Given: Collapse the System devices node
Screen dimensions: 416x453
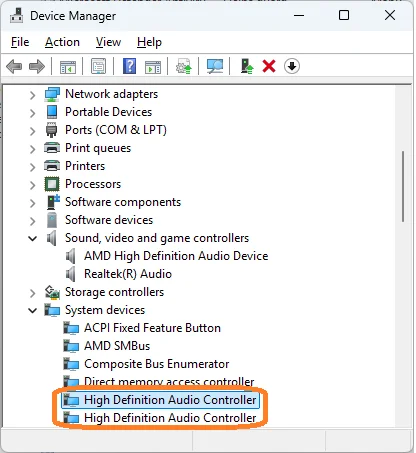Looking at the screenshot, I should coord(32,310).
